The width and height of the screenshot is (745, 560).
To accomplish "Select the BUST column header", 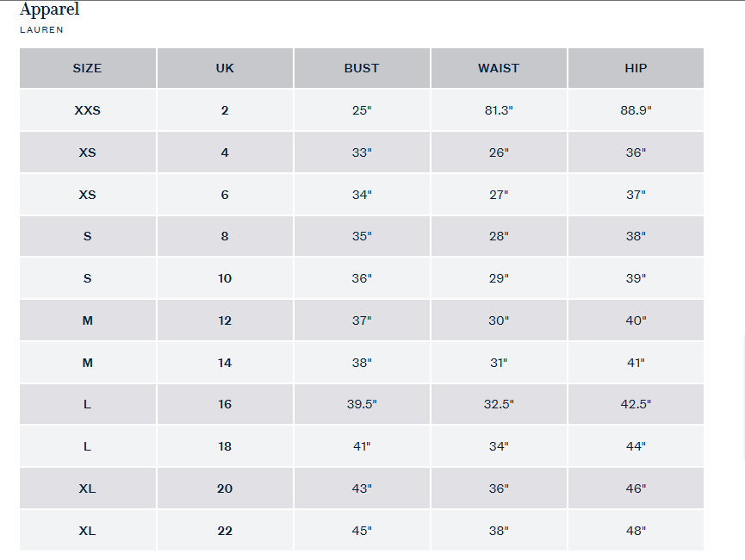I will 362,68.
